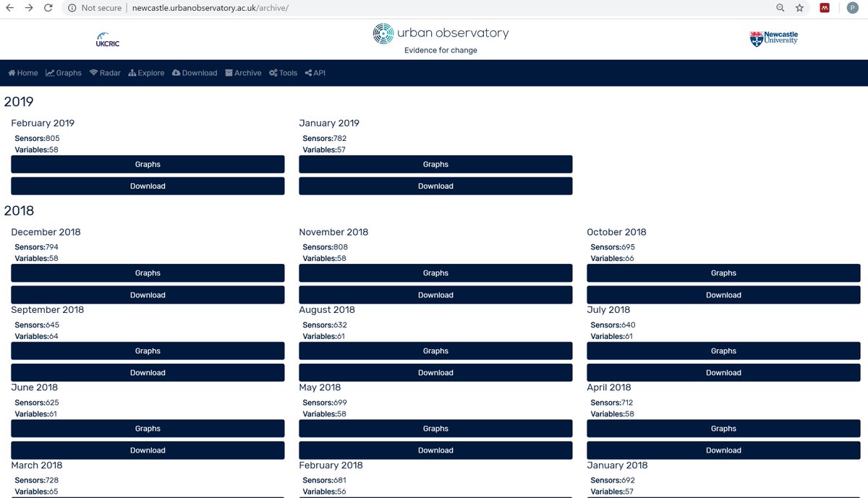Screen dimensions: 868x498
Task: Click the Evidence for change tagline
Action: (x=441, y=51)
